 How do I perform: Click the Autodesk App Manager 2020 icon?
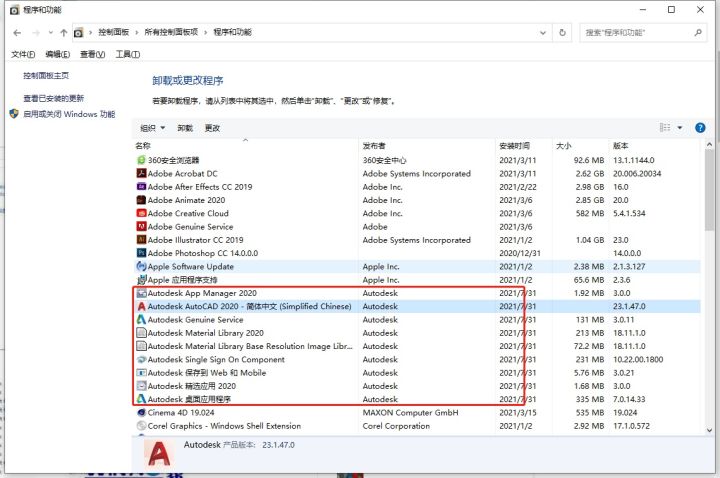(141, 293)
